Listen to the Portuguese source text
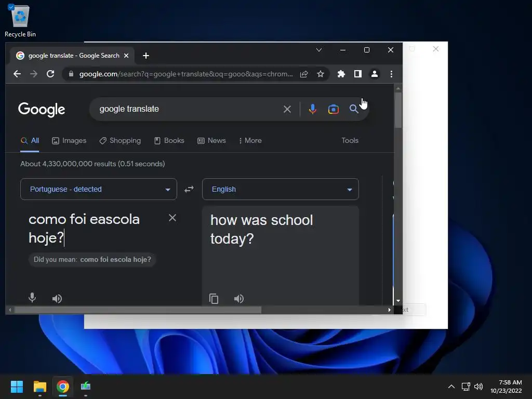Screen dimensions: 532x399 [x=57, y=299]
